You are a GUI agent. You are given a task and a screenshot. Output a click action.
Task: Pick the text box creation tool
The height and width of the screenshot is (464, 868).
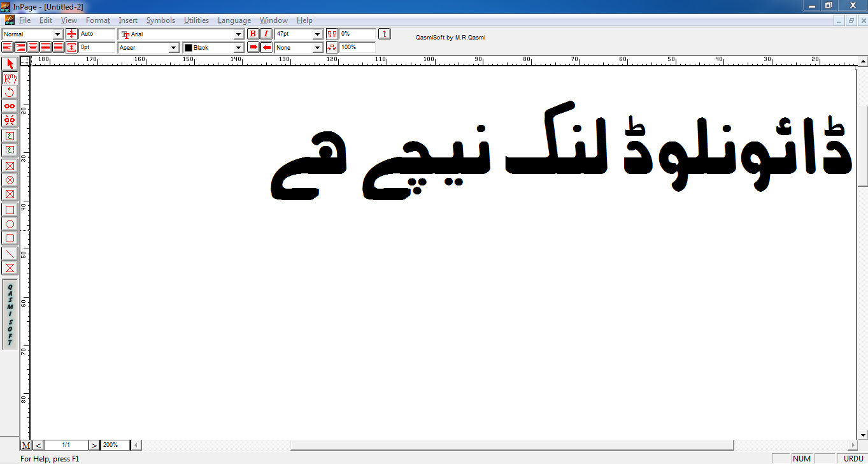click(x=10, y=136)
